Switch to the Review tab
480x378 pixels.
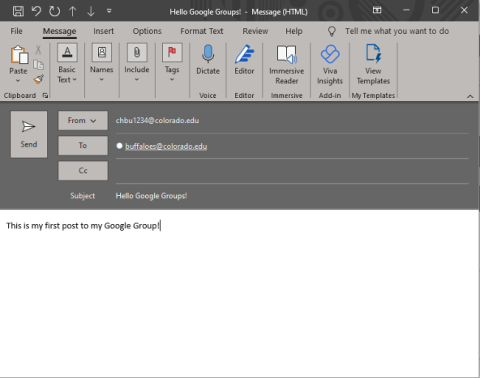pyautogui.click(x=255, y=31)
